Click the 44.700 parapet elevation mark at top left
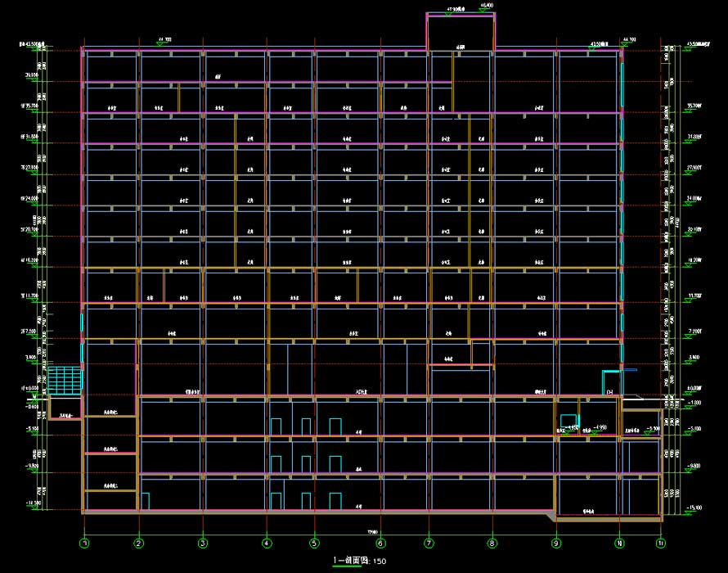Image resolution: width=728 pixels, height=573 pixels. pyautogui.click(x=165, y=40)
